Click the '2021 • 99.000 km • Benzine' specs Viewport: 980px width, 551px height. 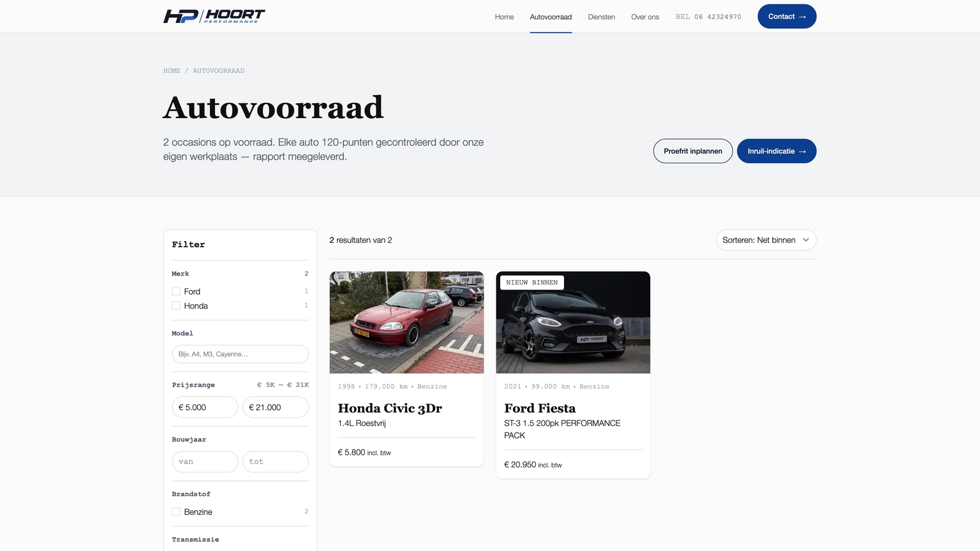pos(556,386)
